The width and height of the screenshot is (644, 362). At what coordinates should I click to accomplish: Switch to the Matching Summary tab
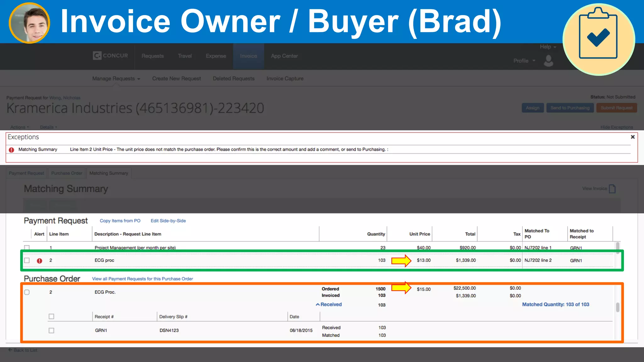pos(109,173)
